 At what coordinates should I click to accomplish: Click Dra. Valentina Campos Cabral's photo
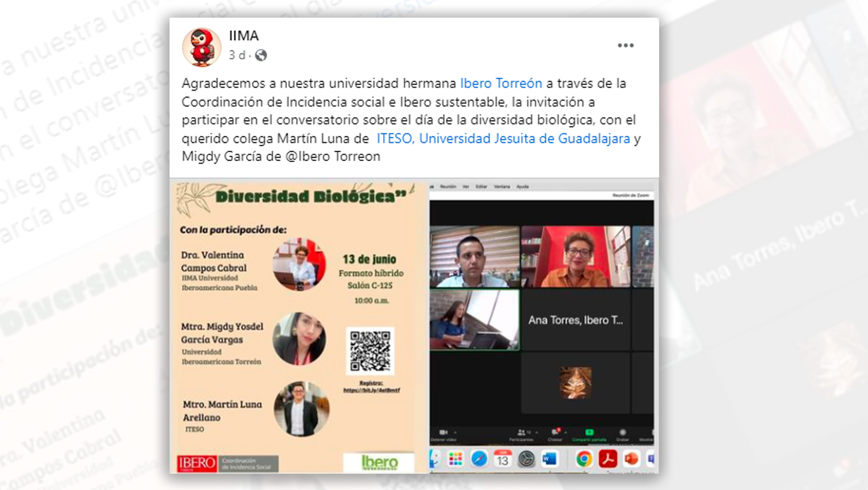click(x=299, y=265)
